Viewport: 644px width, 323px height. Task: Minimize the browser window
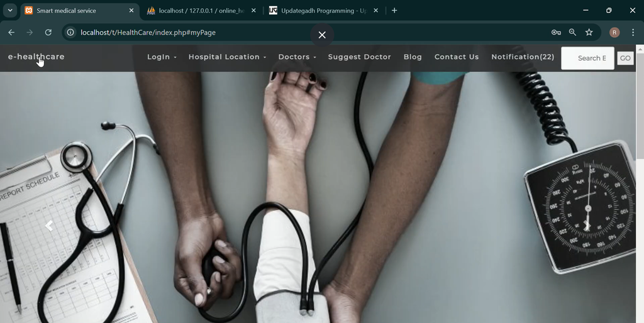pos(586,10)
